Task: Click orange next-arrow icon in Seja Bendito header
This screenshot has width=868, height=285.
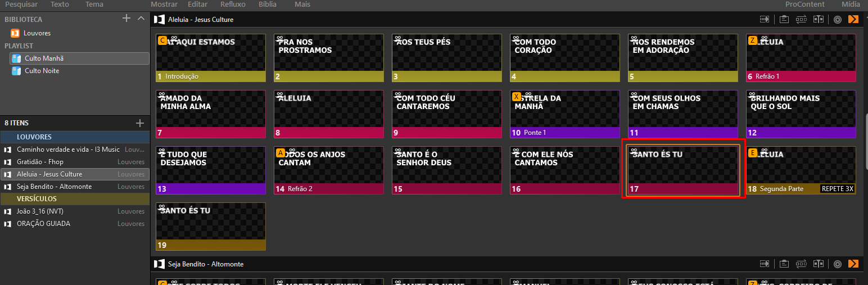Action: coord(853,264)
